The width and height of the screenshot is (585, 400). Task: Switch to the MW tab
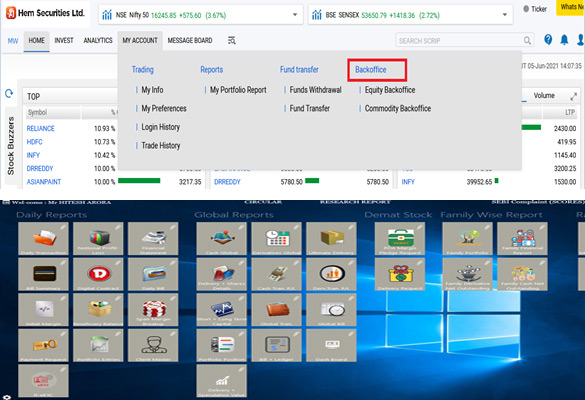click(x=13, y=41)
